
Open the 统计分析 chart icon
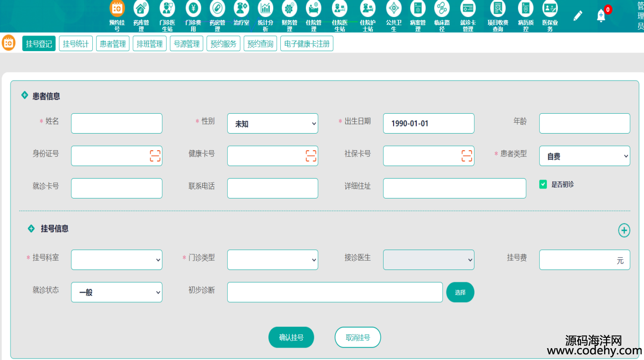tap(265, 9)
